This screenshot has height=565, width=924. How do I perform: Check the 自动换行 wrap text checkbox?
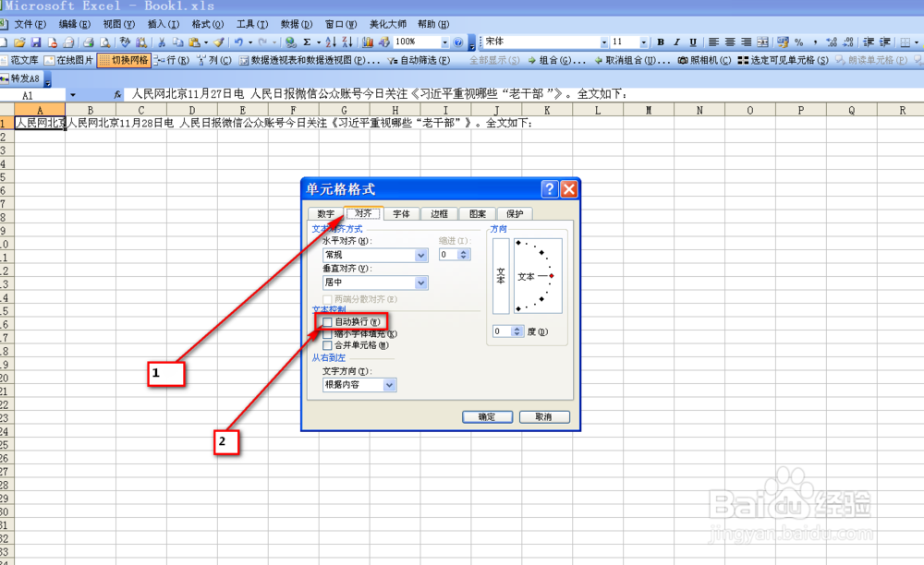tap(327, 322)
